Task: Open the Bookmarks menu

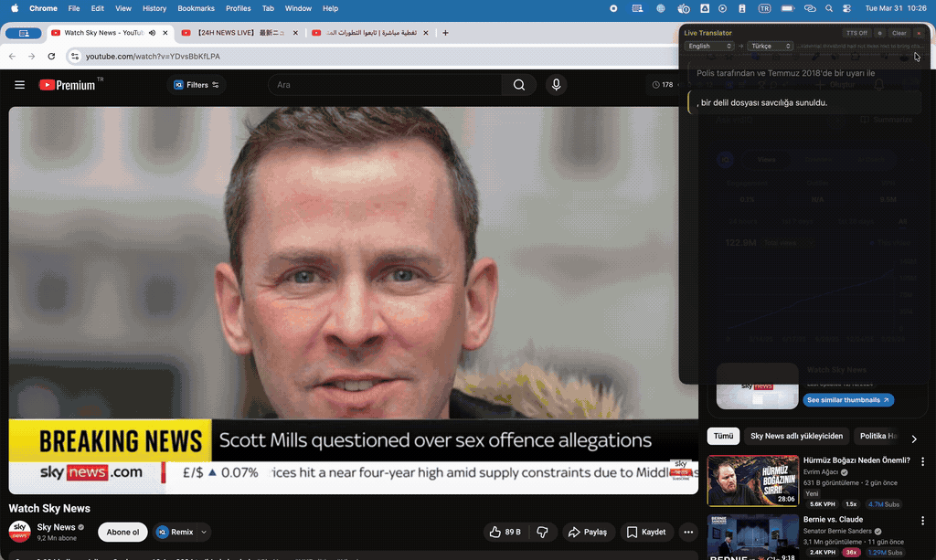Action: [x=196, y=8]
